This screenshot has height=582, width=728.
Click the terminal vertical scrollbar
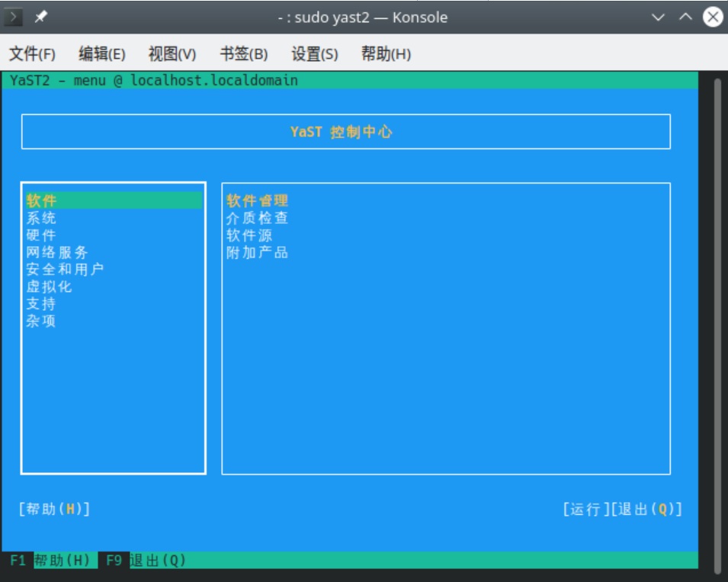click(x=717, y=326)
